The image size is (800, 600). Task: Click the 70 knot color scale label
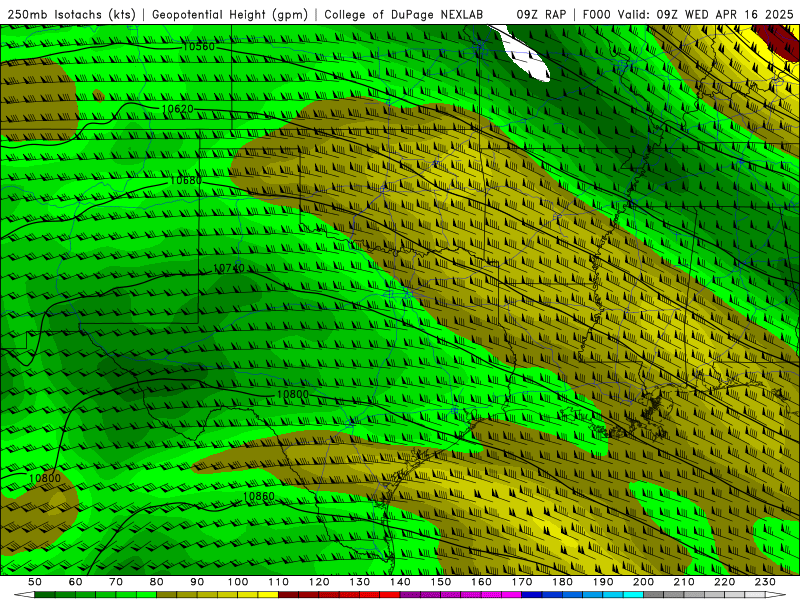click(116, 582)
